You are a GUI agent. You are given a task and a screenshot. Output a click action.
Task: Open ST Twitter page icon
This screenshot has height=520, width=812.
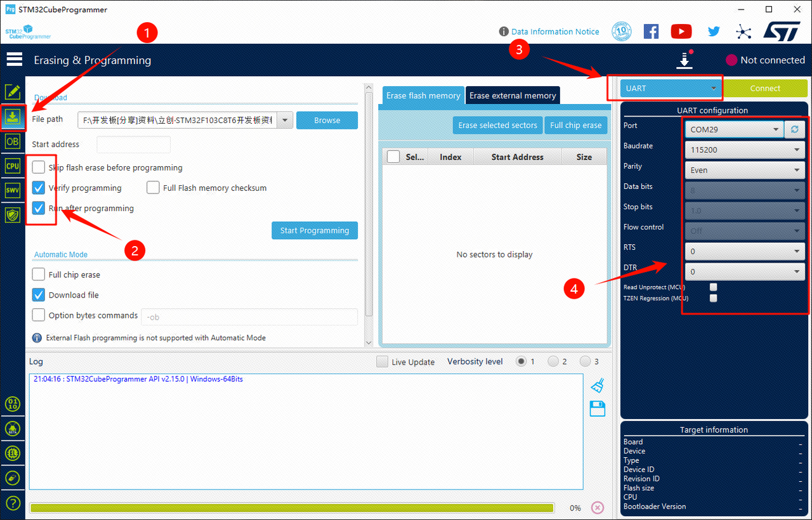pos(714,31)
